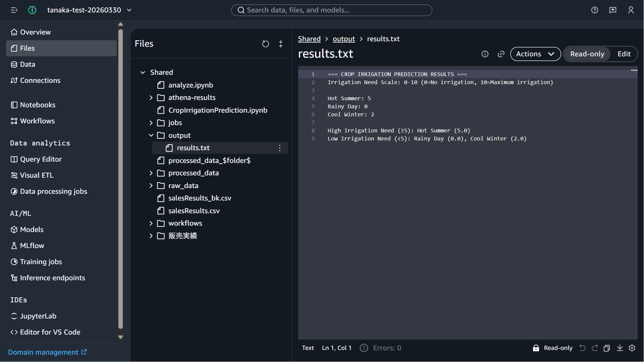Refresh the Files panel
The image size is (644, 362).
(x=266, y=44)
